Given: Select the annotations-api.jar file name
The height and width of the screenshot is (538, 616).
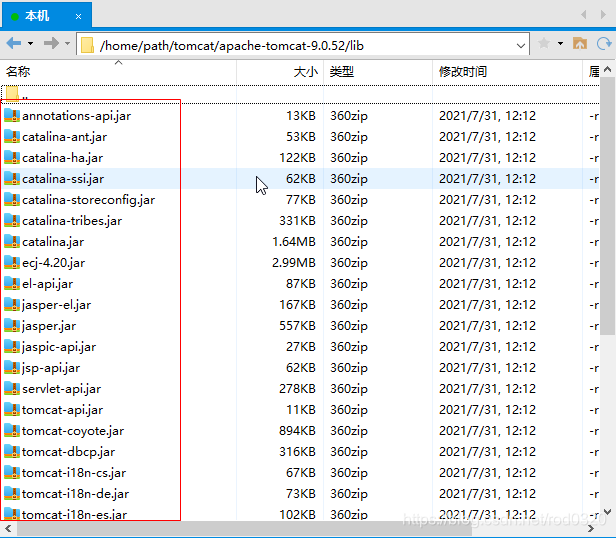Looking at the screenshot, I should 77,116.
